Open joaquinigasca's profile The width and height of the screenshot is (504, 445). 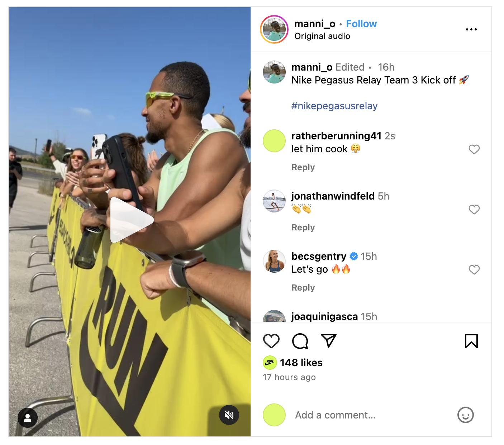coord(325,316)
